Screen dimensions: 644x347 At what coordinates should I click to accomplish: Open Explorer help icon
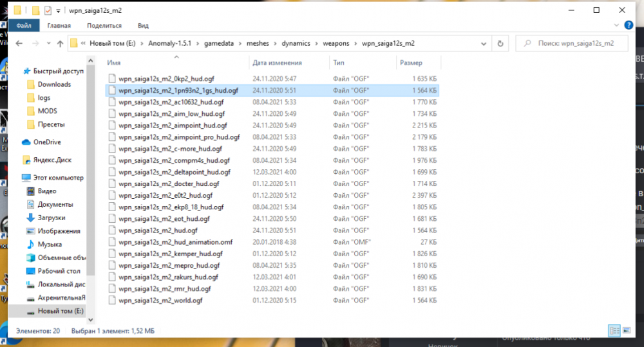pos(629,25)
